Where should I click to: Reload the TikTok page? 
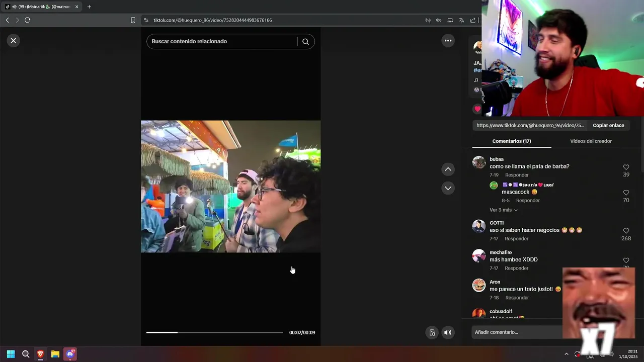pos(27,20)
